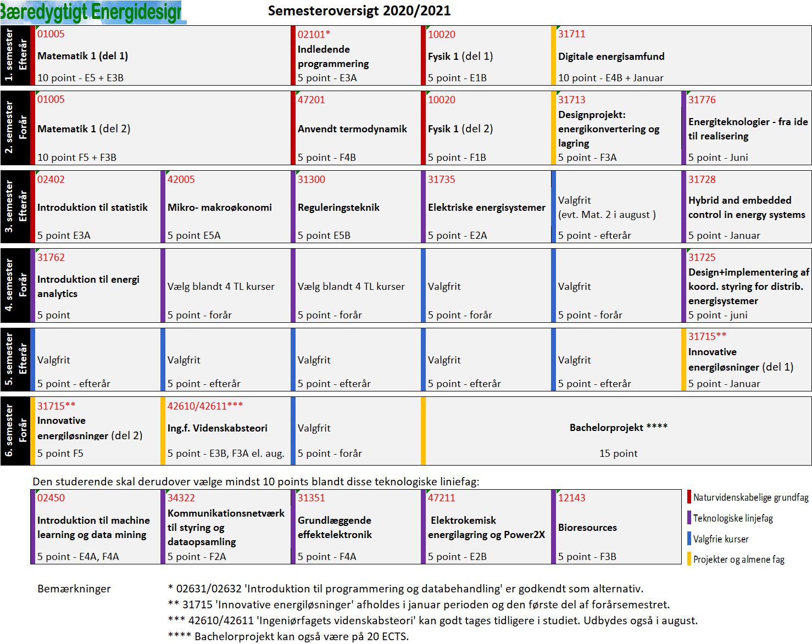The height and width of the screenshot is (644, 812).
Task: Click Matematik 1 (del 2) course name
Action: point(84,128)
